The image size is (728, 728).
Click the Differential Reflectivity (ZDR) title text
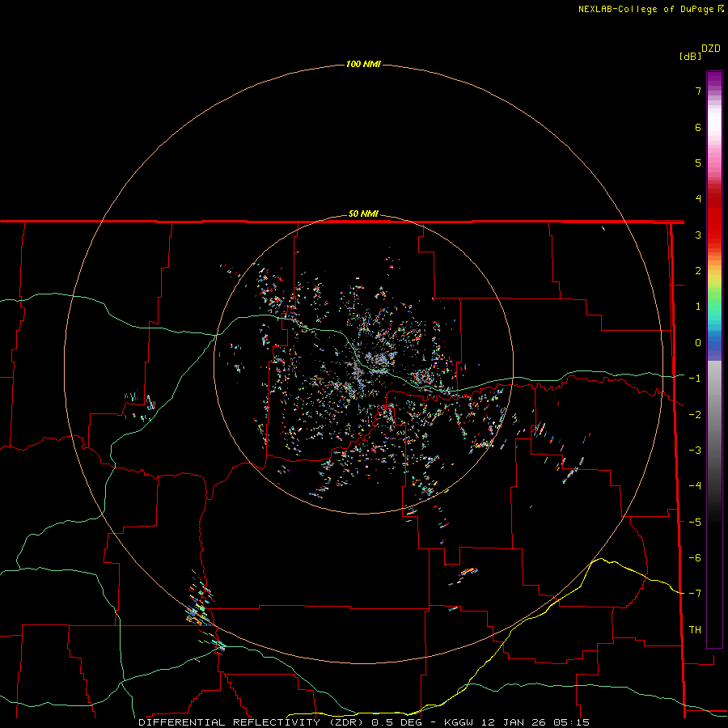tap(252, 722)
